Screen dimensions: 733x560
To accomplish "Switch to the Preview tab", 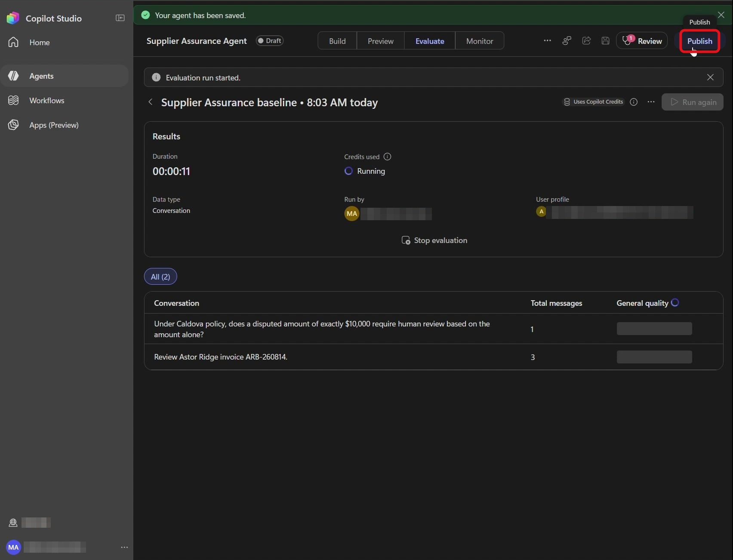I will coord(380,41).
